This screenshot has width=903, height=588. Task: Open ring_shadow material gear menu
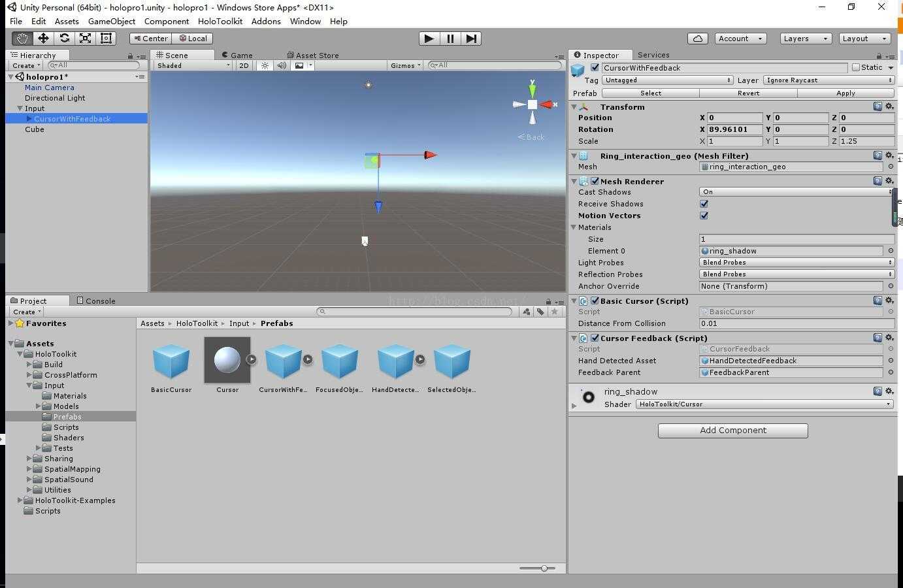(889, 391)
